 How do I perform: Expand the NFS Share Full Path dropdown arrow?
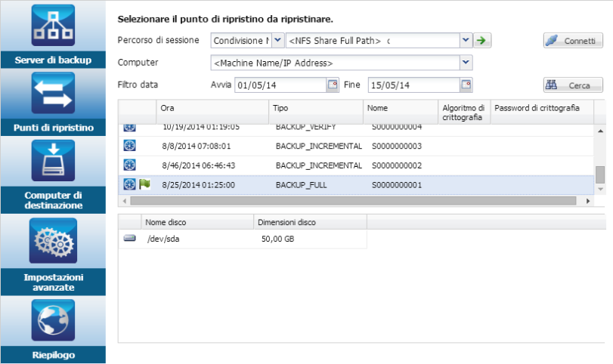[x=466, y=40]
